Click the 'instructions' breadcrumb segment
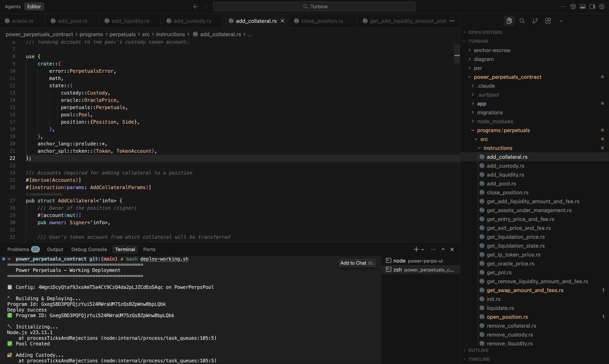 (x=171, y=34)
